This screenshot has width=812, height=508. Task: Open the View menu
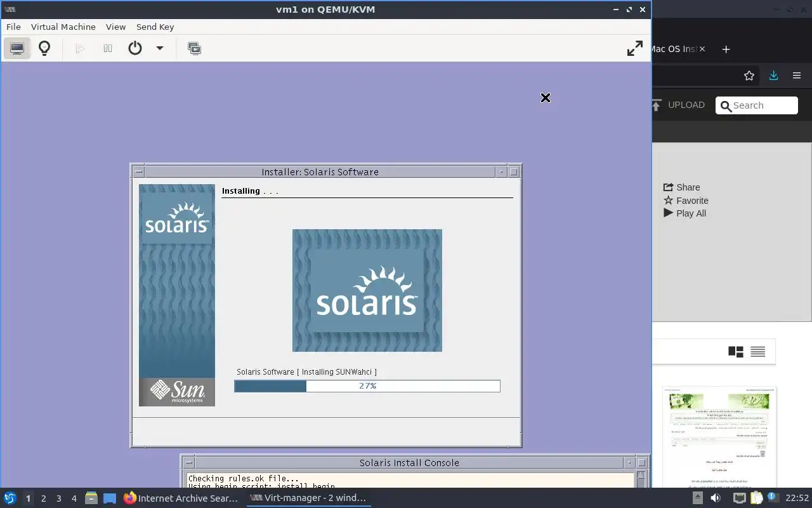(116, 27)
